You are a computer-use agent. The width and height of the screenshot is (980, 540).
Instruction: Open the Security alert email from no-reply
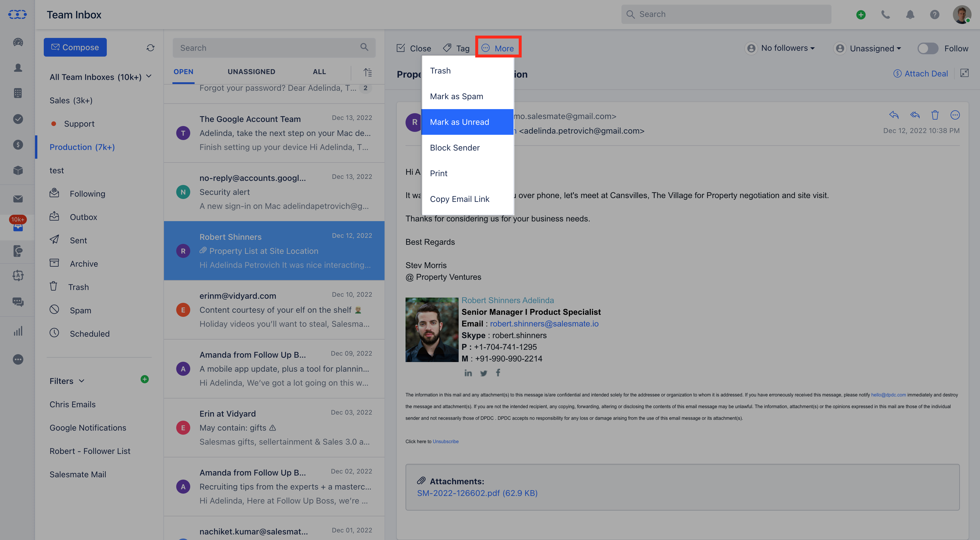click(274, 192)
